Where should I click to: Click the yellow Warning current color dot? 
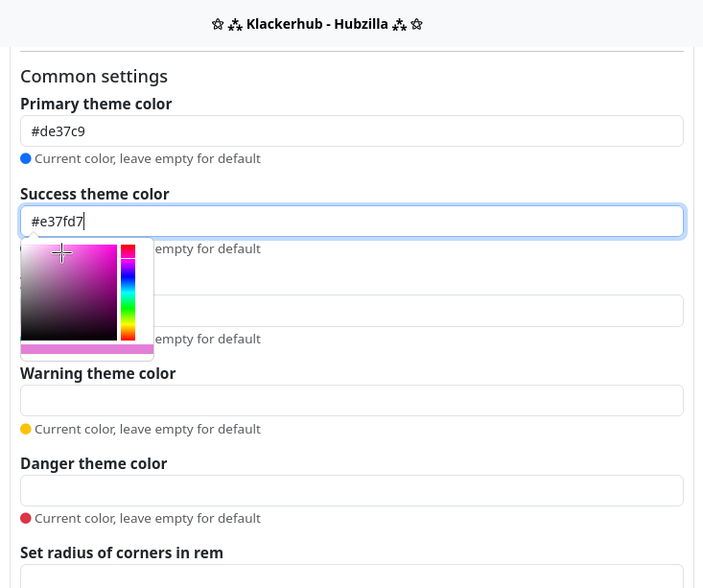pos(26,429)
